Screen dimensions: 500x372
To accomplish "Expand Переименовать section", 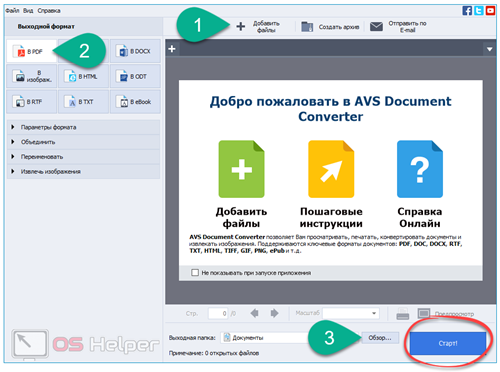I will tap(83, 156).
